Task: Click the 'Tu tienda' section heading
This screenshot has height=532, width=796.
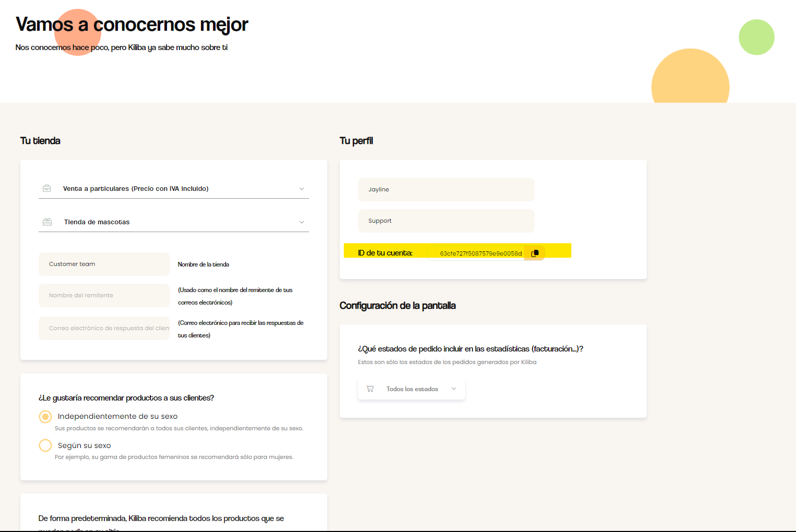Action: click(40, 141)
